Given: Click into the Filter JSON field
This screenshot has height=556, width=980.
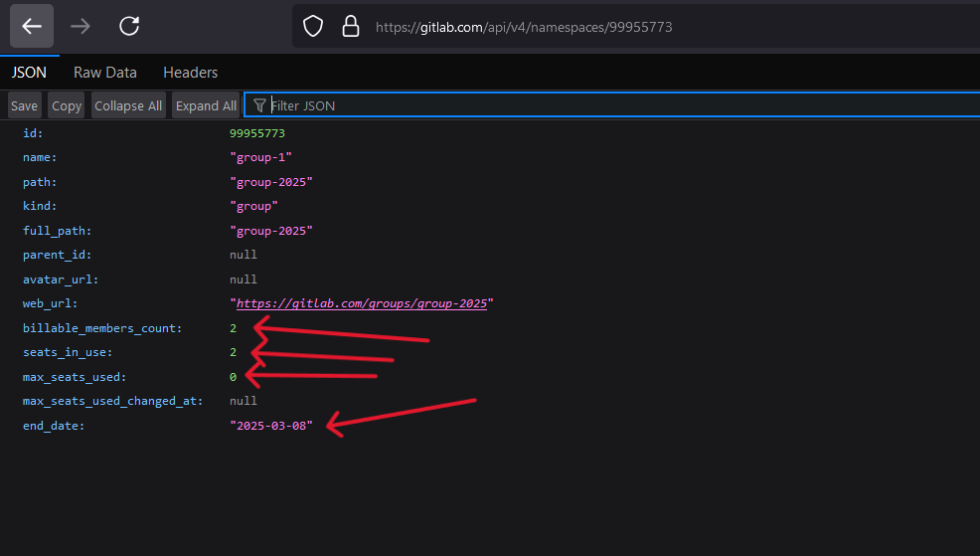Looking at the screenshot, I should click(596, 105).
